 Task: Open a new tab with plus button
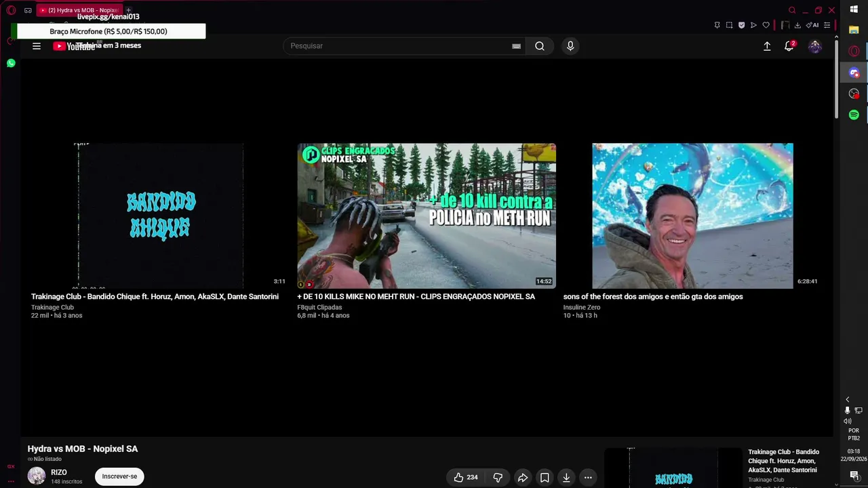(128, 10)
